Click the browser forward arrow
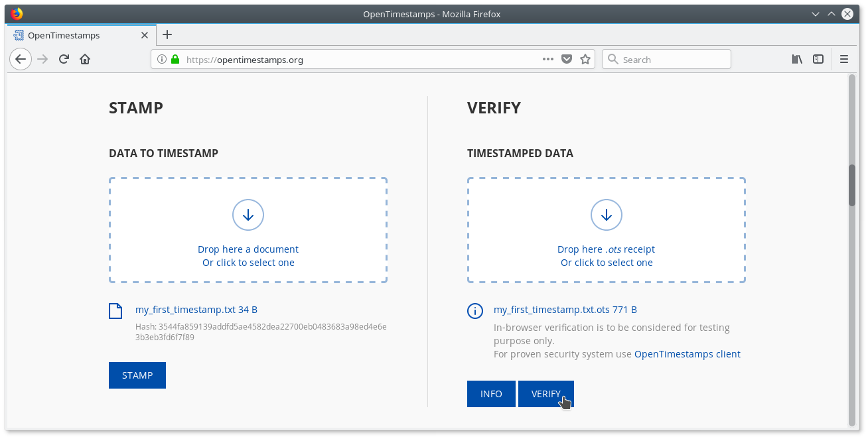Viewport: 868px width, 439px height. point(42,59)
